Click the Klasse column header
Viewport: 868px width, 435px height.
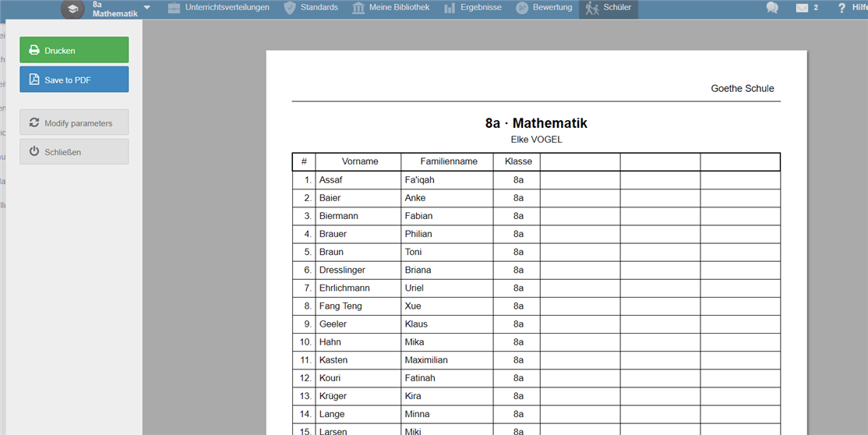(518, 162)
